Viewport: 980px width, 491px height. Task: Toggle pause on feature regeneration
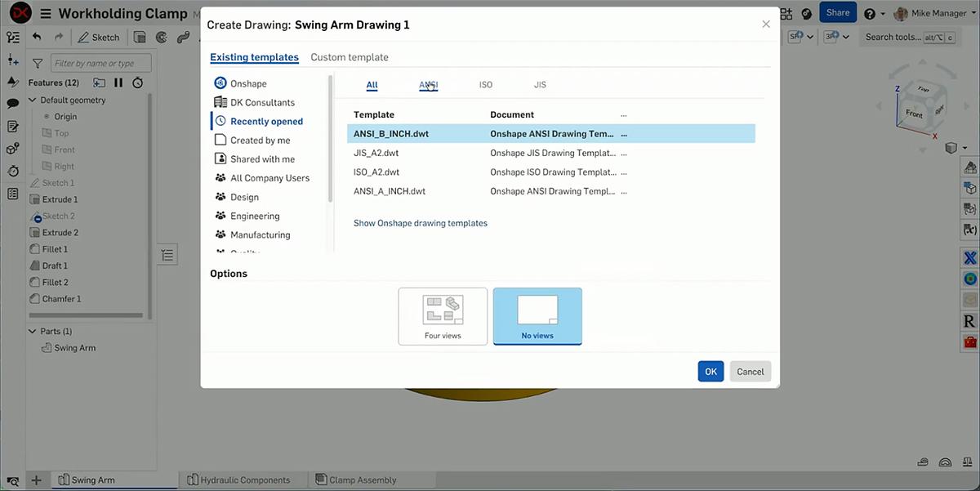coord(118,83)
